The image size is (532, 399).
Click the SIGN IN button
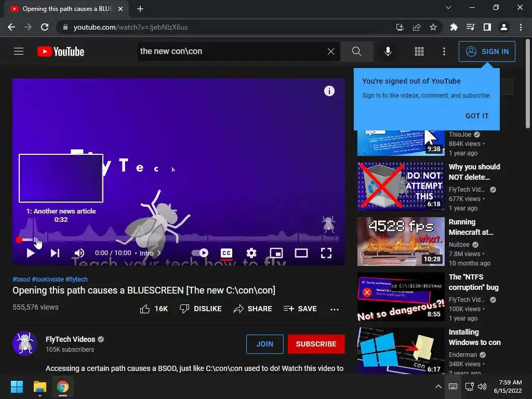[x=487, y=51]
